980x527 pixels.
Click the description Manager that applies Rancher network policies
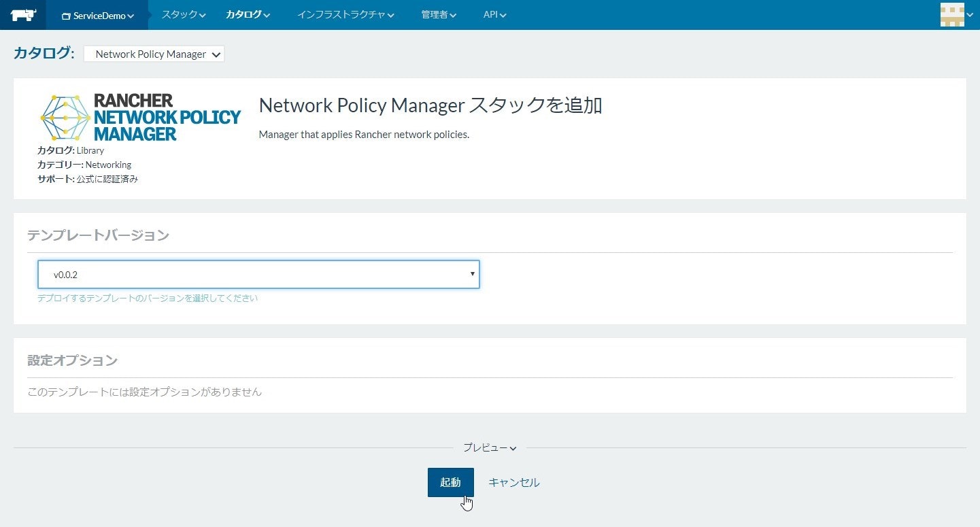[364, 134]
